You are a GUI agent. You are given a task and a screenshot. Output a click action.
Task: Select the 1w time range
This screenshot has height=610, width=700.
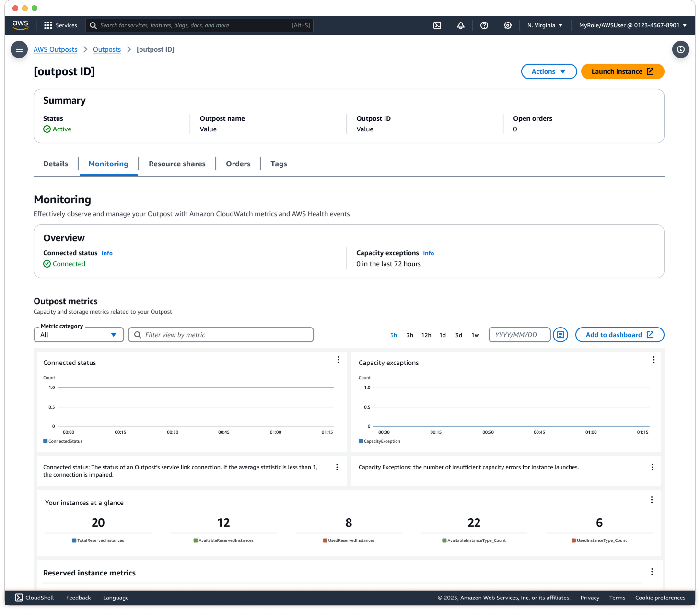coord(475,335)
